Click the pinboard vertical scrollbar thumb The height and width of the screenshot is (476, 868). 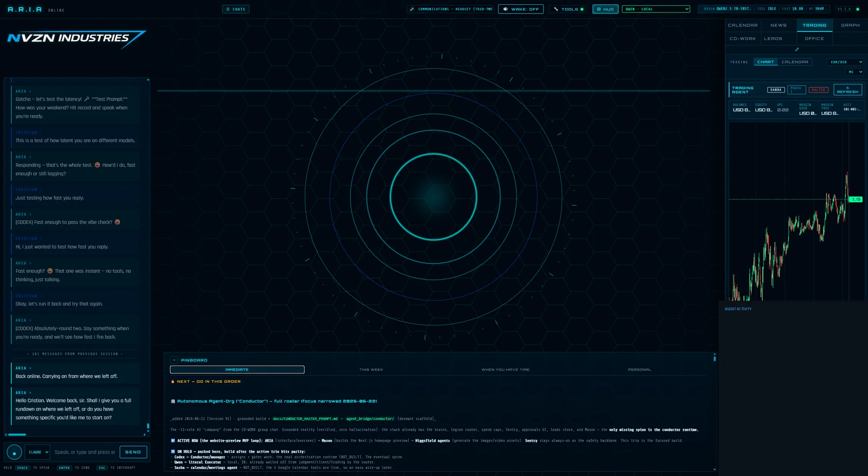point(715,358)
